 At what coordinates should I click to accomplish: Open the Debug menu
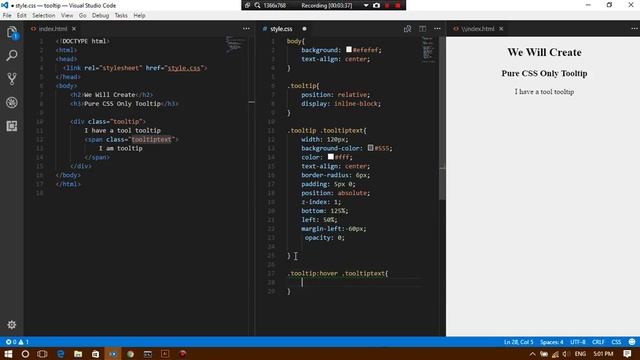100,16
